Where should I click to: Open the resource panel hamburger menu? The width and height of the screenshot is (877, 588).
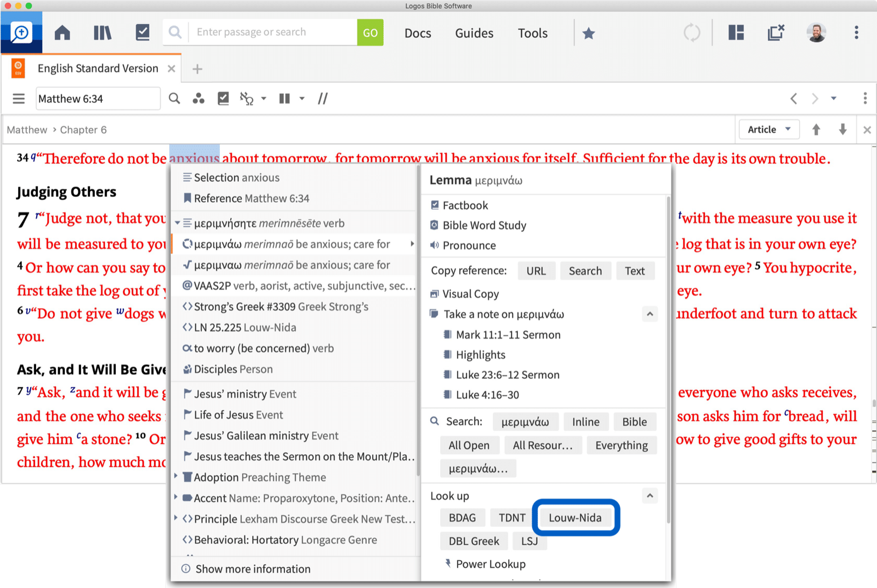click(19, 99)
